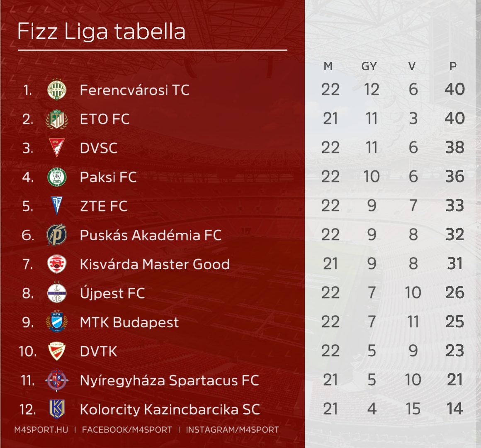
Task: Click the ETO FC club logo
Action: click(x=57, y=119)
